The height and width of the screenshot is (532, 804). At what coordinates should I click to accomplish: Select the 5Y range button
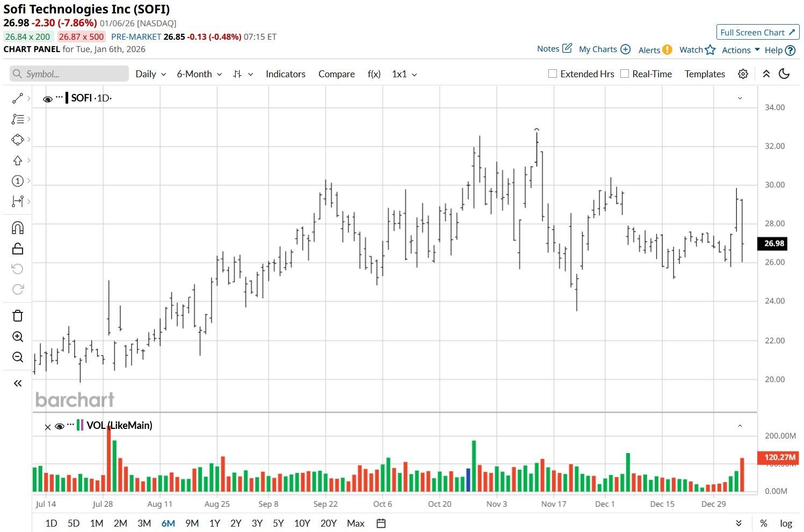coord(278,523)
